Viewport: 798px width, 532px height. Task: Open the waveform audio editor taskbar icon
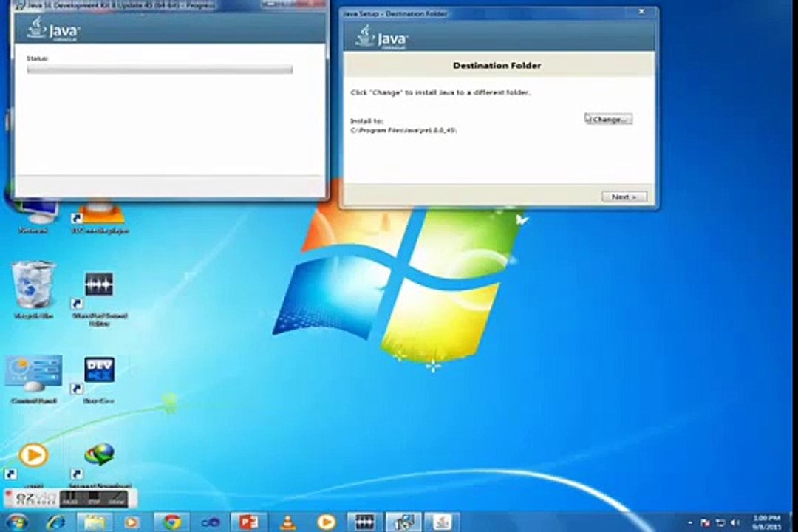coord(364,522)
